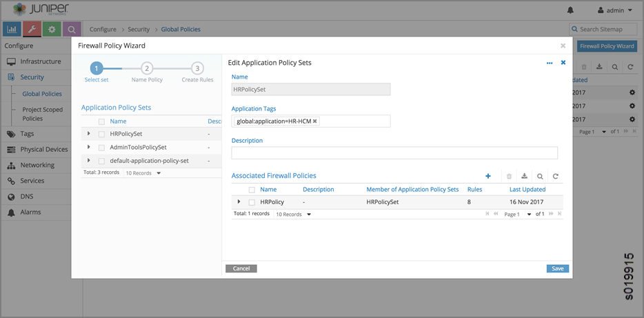Search the Associated Firewall Policies table
This screenshot has height=318, width=644.
click(540, 177)
